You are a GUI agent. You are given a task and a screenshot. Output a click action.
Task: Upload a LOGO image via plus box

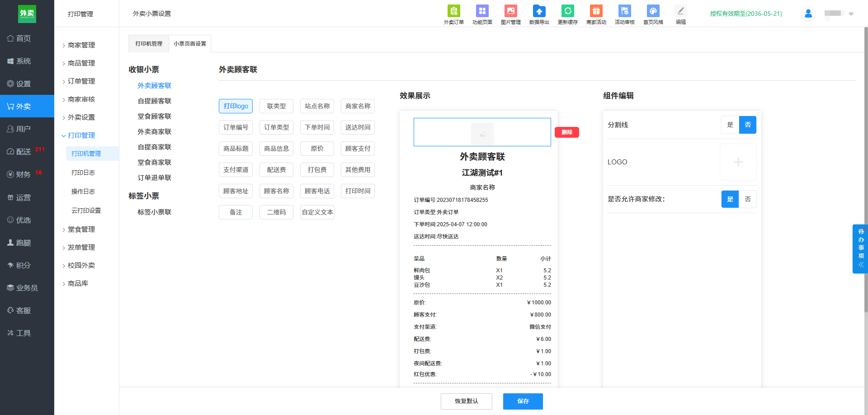pos(738,162)
